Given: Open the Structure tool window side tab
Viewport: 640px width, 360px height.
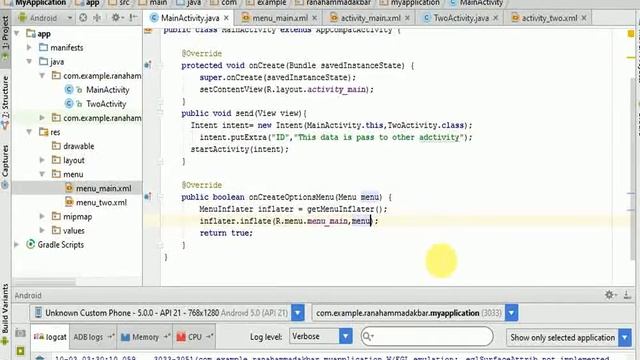Looking at the screenshot, I should 5,102.
